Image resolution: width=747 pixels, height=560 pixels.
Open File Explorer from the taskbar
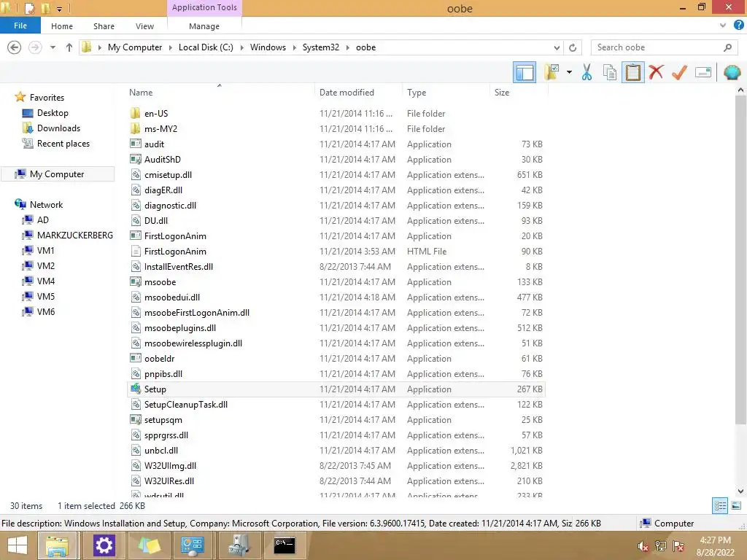pos(57,545)
